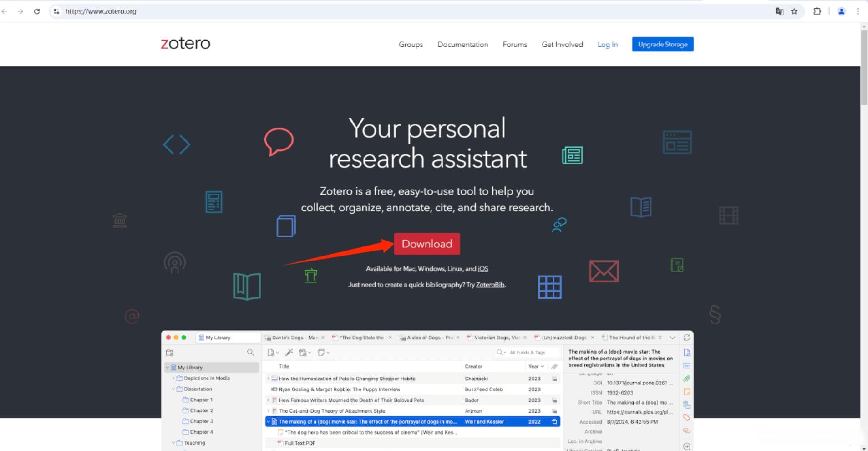Click the Log In link

pos(607,44)
